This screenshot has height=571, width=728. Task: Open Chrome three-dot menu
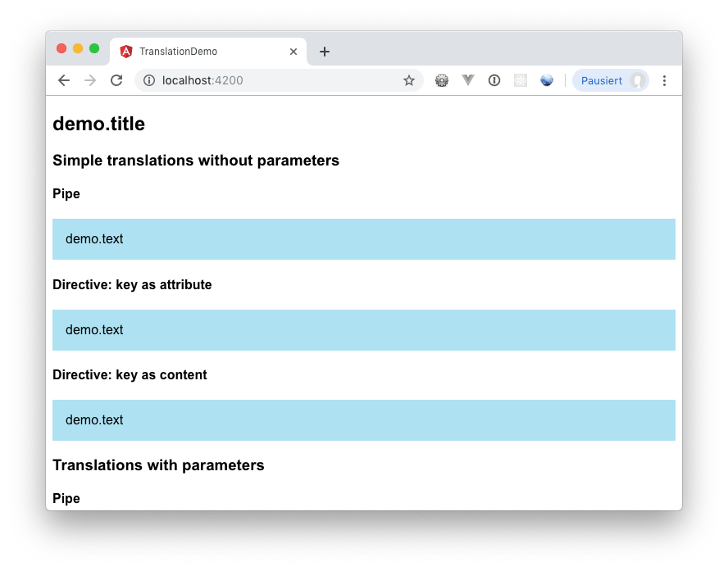(x=664, y=81)
